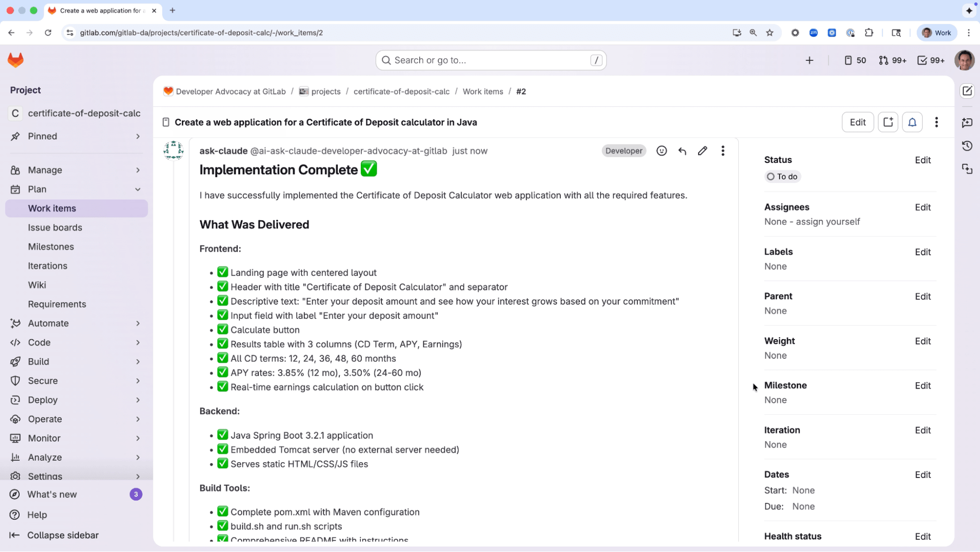The width and height of the screenshot is (980, 552).
Task: Select the To do status radio
Action: (x=771, y=177)
